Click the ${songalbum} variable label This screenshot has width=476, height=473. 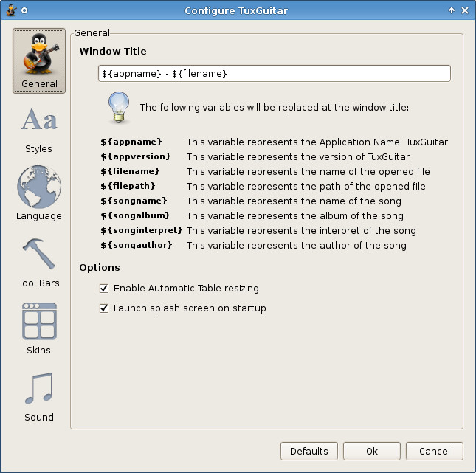[x=135, y=215]
